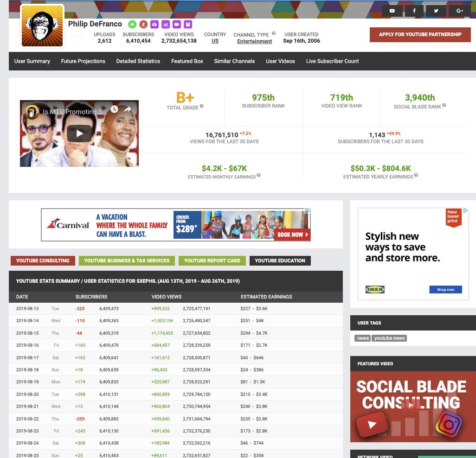
Task: Click the 16,761,510 views last 30 days
Action: point(222,135)
